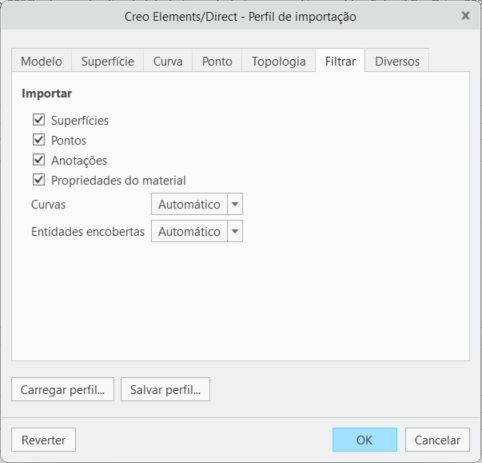Click the Propriedades do material label
The height and width of the screenshot is (463, 482).
(x=119, y=180)
